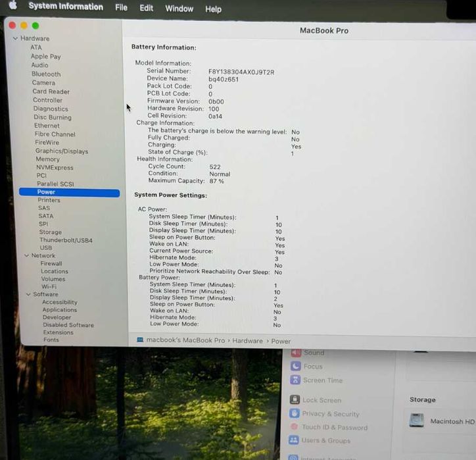
Task: Select Thunderbolt/USB4 in the sidebar
Action: coord(66,240)
